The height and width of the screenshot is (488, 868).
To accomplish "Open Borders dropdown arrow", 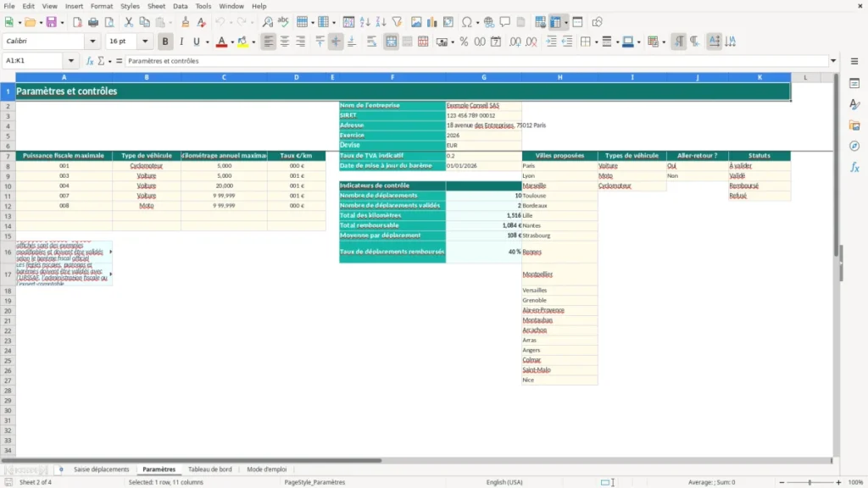I will 596,42.
